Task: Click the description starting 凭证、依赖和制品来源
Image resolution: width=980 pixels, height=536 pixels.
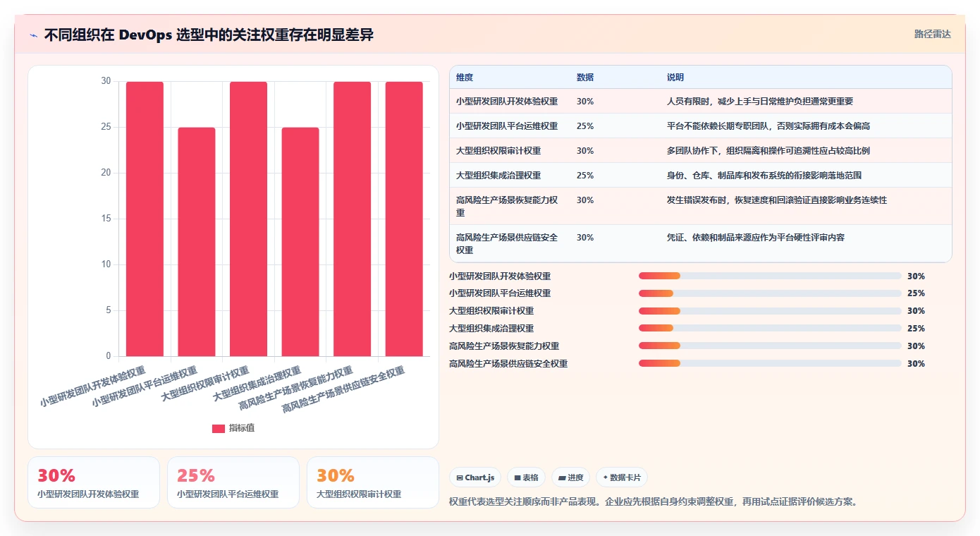Action: [756, 238]
